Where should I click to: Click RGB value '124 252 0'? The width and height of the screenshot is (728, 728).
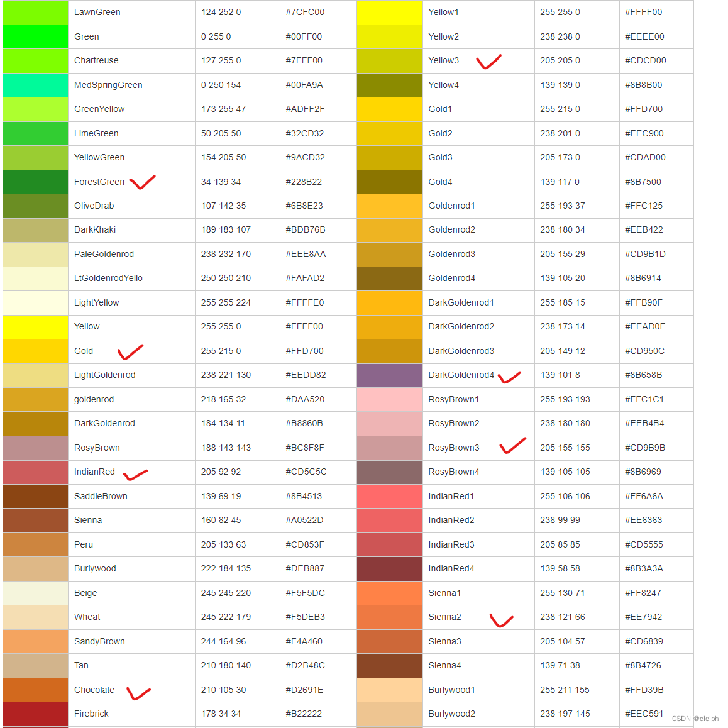pyautogui.click(x=221, y=12)
